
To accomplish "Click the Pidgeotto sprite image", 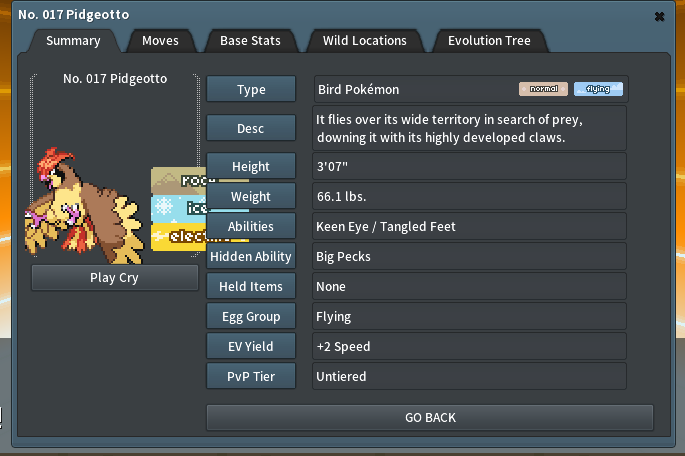I will point(84,206).
